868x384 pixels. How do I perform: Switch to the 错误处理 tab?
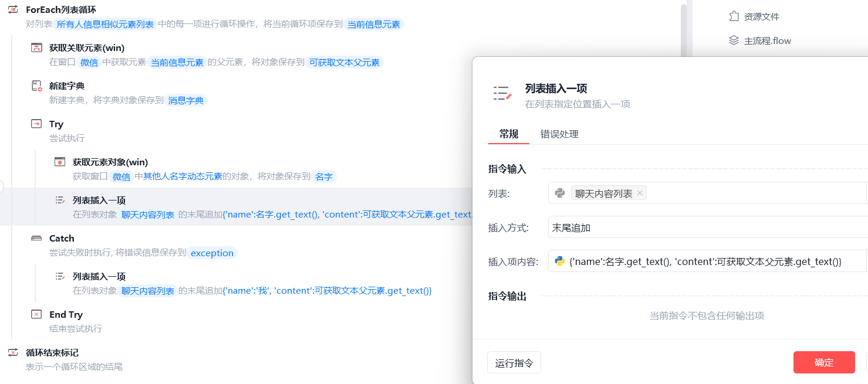[559, 134]
